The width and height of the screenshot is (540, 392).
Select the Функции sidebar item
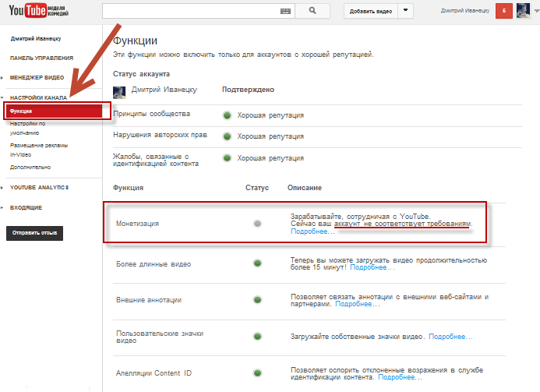(x=54, y=111)
